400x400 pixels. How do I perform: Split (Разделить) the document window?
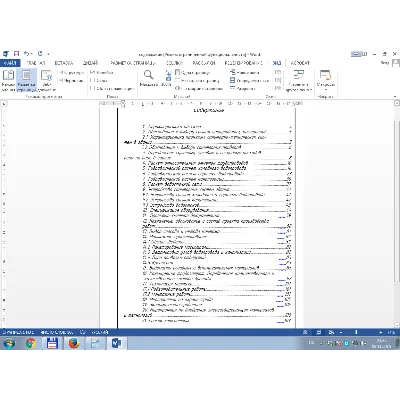tap(243, 88)
